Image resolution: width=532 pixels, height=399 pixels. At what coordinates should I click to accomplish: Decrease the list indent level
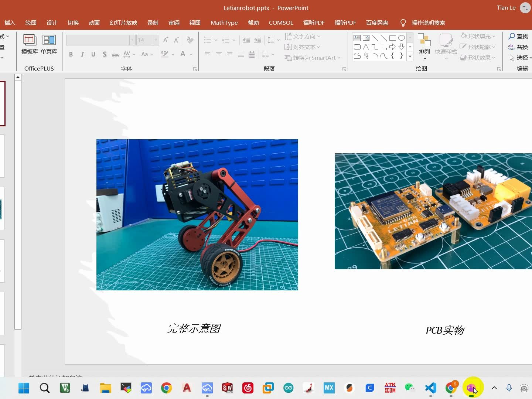(246, 40)
